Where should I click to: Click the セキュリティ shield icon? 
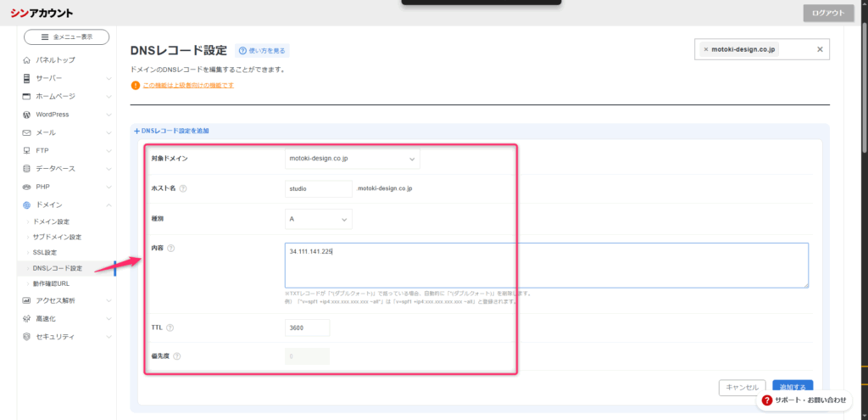coord(26,337)
